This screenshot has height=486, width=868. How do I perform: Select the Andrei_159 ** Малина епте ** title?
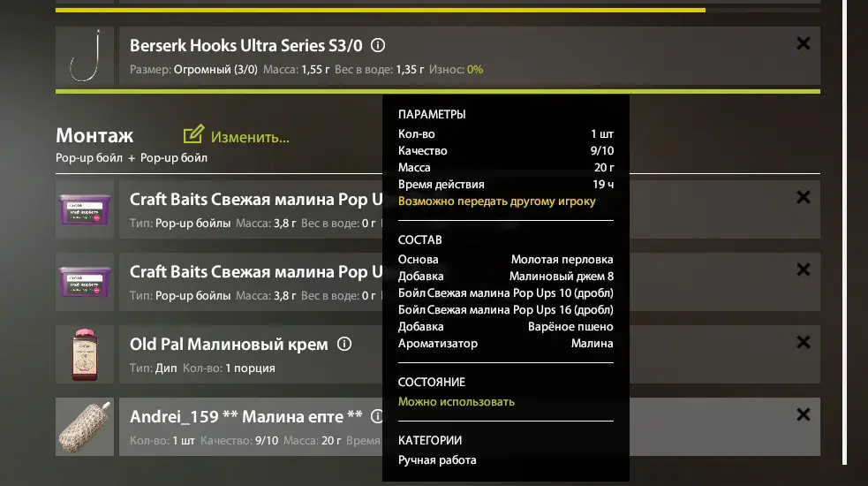tap(246, 416)
